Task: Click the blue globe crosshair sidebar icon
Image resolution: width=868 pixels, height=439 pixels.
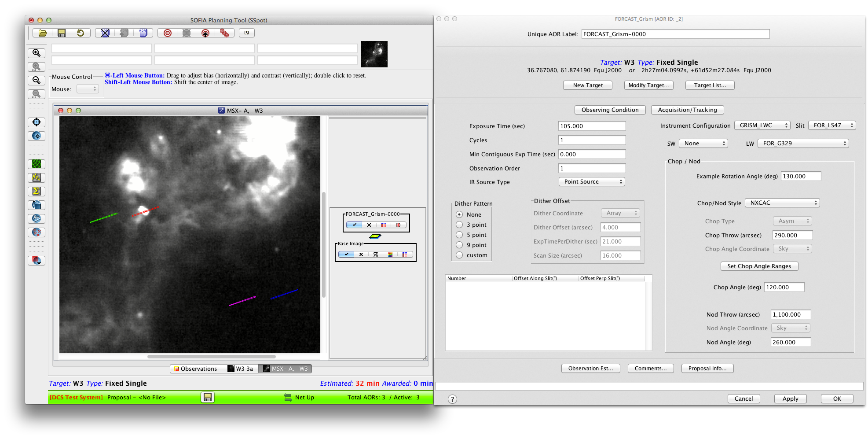Action: pos(37,136)
